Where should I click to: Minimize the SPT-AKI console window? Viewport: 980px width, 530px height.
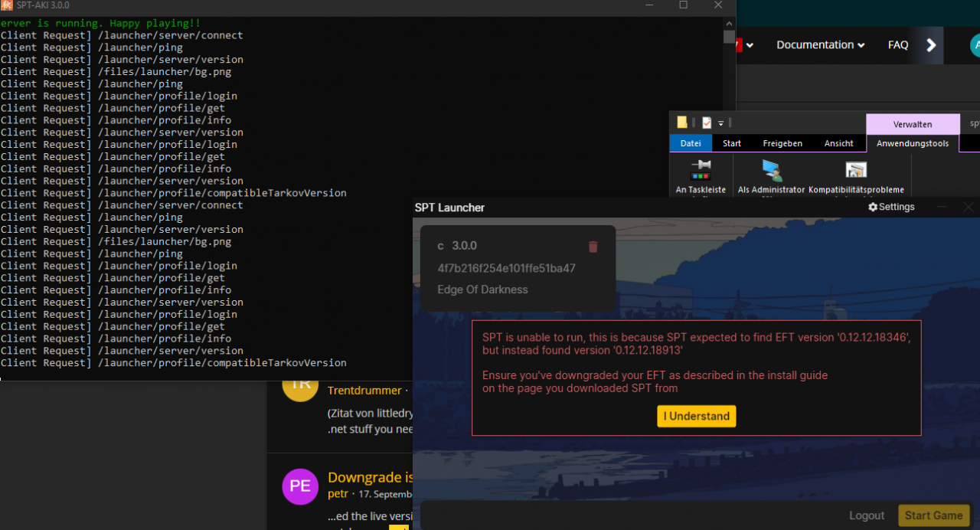pyautogui.click(x=648, y=5)
